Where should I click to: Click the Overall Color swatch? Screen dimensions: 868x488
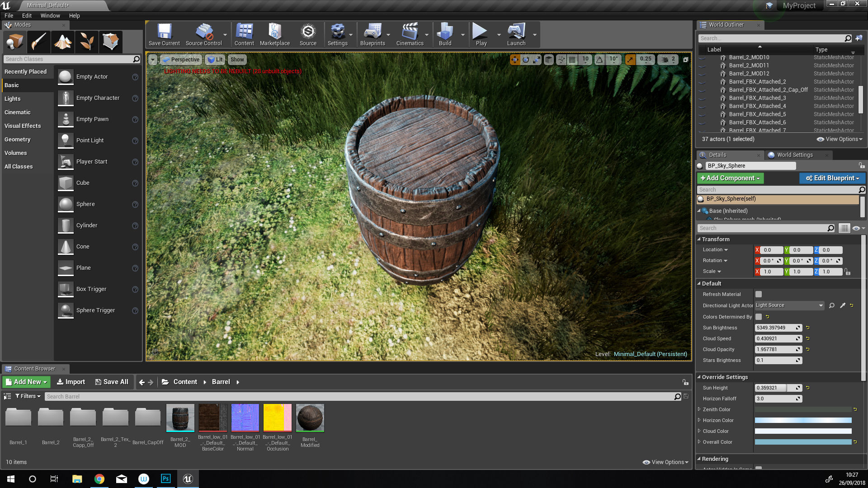click(x=803, y=442)
